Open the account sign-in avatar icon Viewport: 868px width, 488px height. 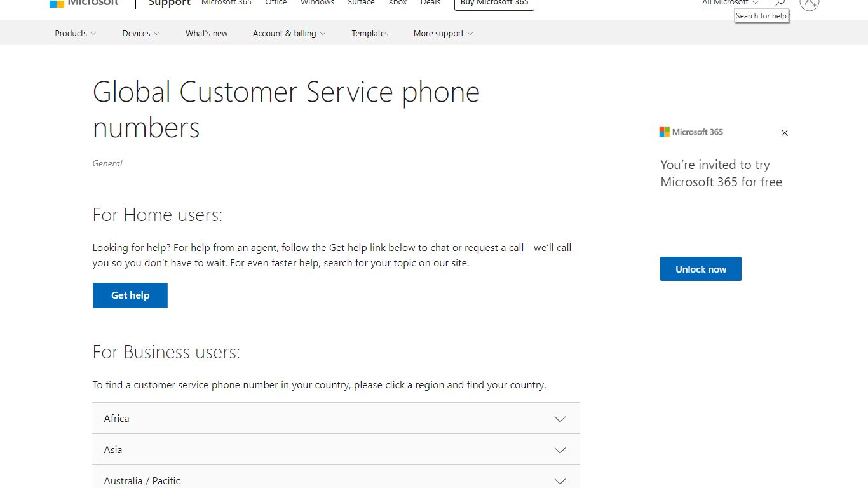[x=809, y=3]
